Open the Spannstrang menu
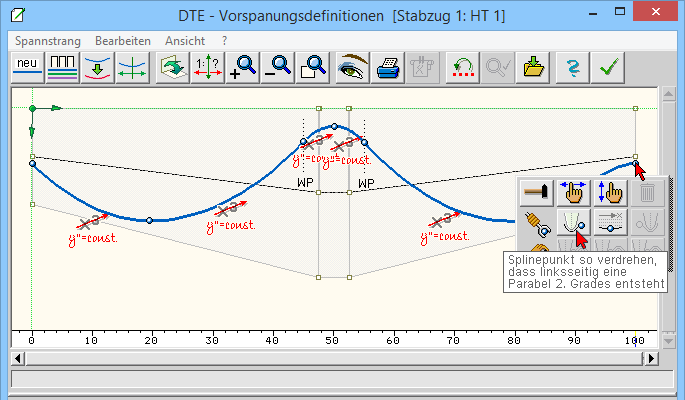This screenshot has height=400, width=685. point(47,41)
